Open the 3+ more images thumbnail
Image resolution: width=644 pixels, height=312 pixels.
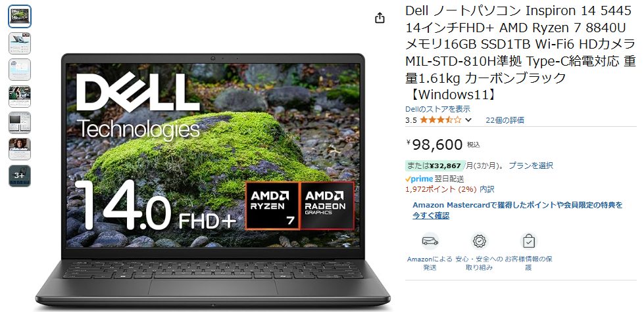(20, 176)
